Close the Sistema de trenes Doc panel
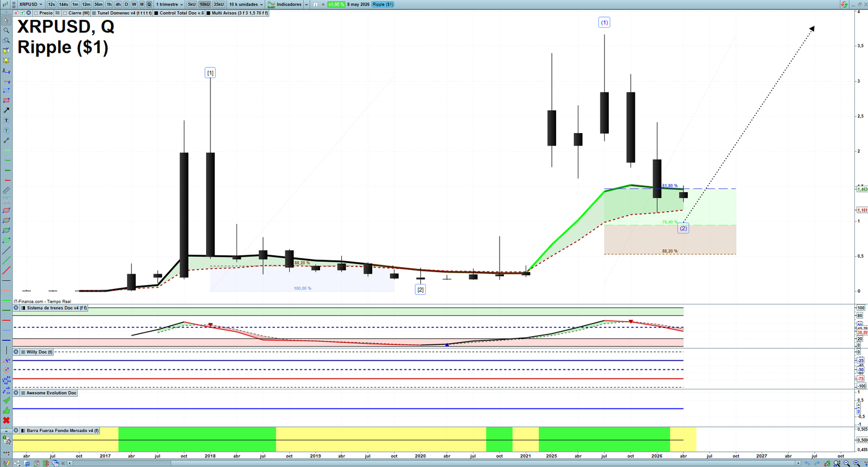The height and width of the screenshot is (467, 868). 16,308
